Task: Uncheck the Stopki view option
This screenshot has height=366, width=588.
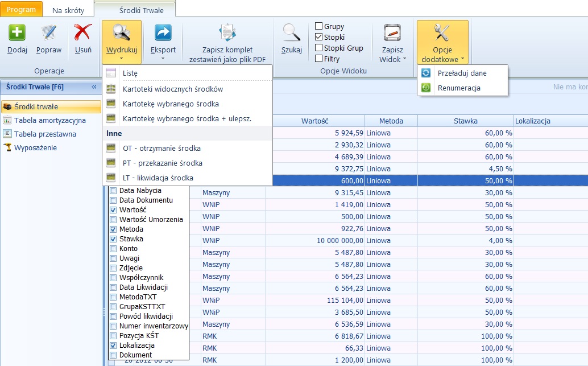Action: [319, 37]
